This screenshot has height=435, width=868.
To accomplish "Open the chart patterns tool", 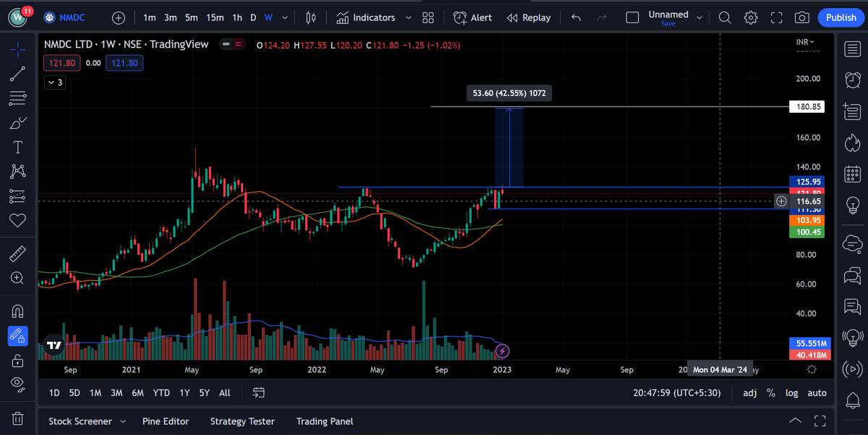I will tap(18, 172).
